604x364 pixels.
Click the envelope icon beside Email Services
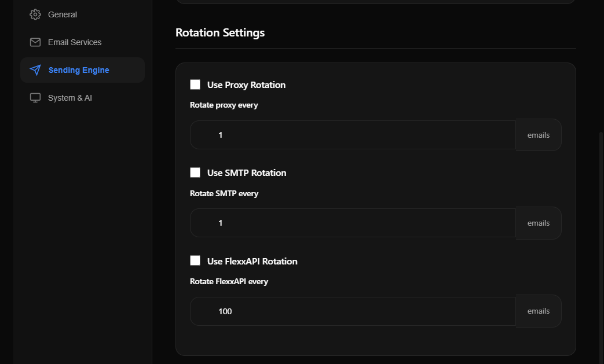(x=35, y=42)
